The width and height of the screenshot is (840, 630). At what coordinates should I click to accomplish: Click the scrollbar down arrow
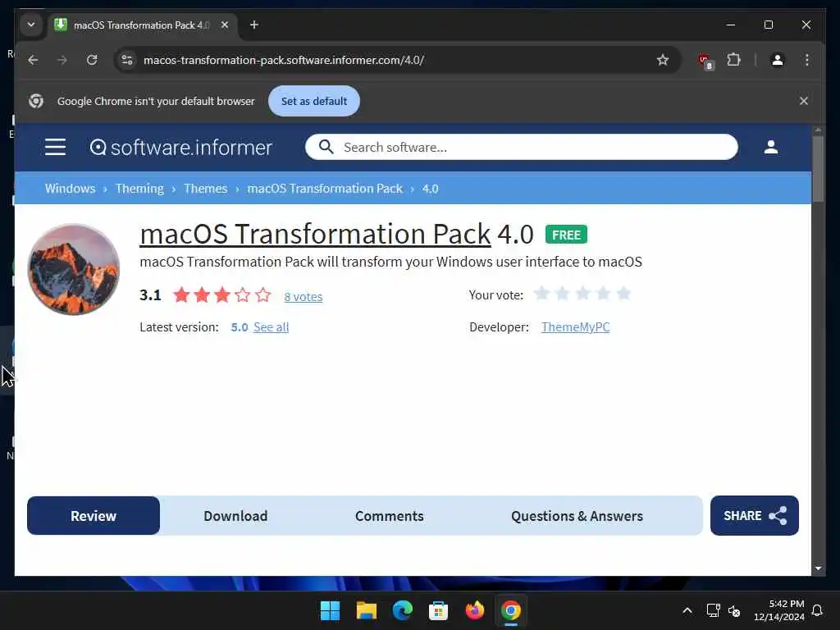818,568
